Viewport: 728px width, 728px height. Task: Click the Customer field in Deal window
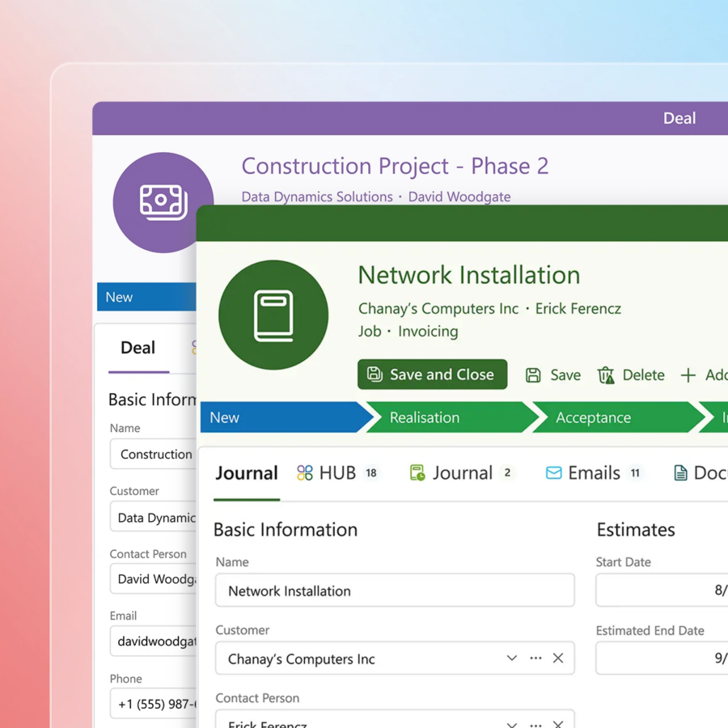[153, 516]
